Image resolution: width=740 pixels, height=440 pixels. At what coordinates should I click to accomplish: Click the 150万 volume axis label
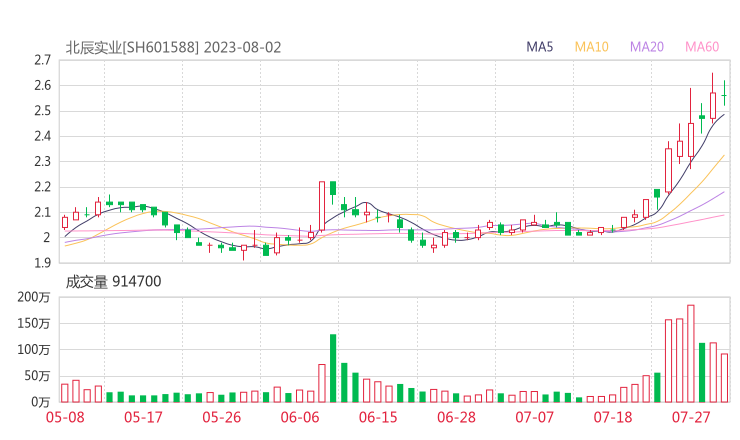[34, 323]
